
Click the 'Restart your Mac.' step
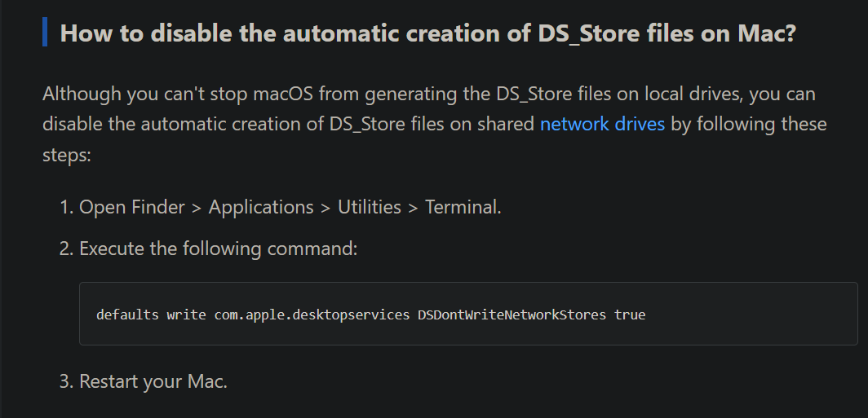click(x=153, y=381)
